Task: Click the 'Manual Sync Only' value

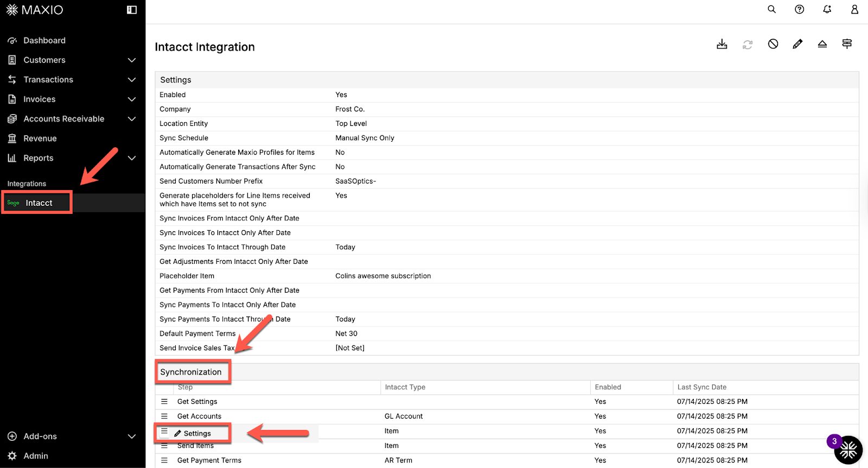Action: (x=365, y=138)
